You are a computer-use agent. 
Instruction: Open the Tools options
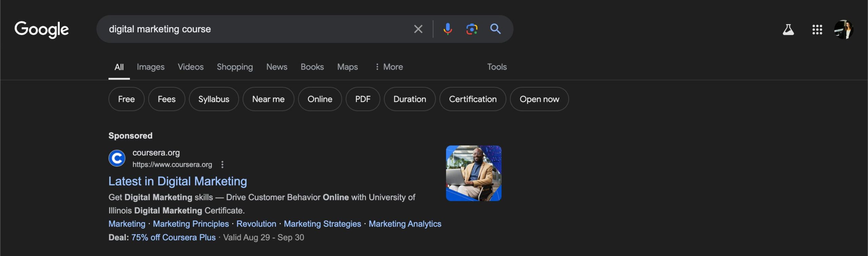(497, 67)
